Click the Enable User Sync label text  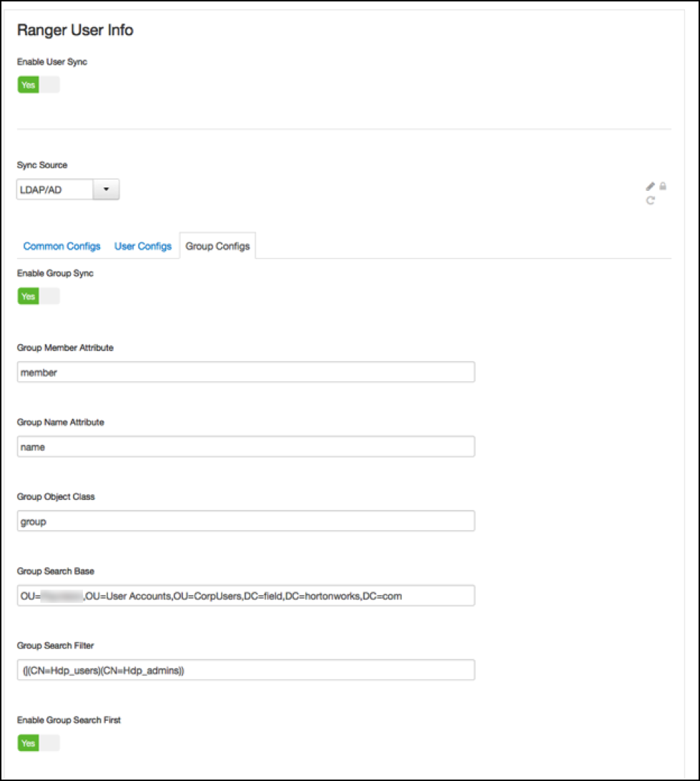coord(51,62)
